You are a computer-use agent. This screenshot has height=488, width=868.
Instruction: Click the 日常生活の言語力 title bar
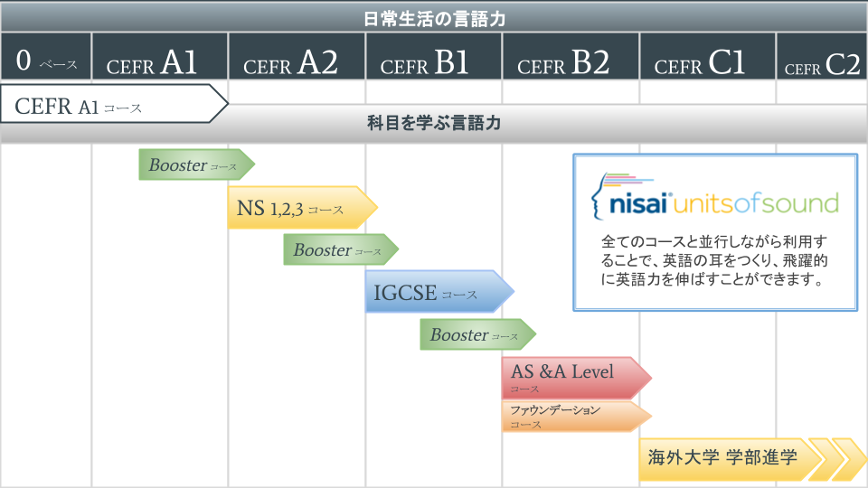coord(434,18)
